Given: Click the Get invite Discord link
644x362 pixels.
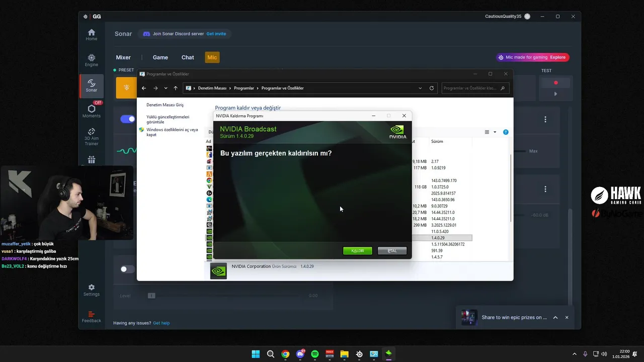Looking at the screenshot, I should coord(216,34).
